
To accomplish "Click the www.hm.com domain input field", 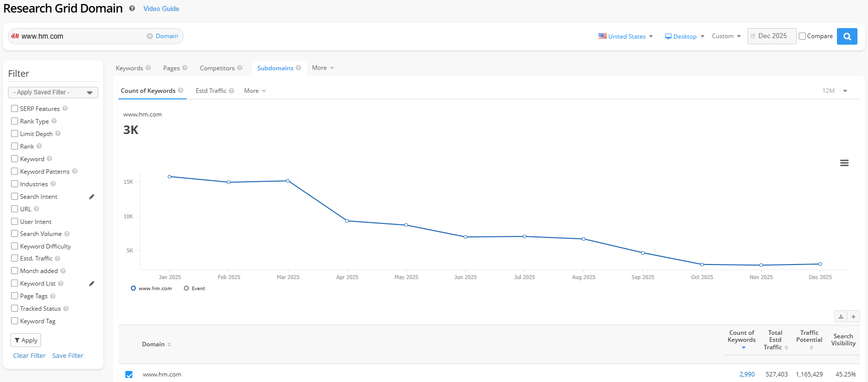I will [80, 36].
